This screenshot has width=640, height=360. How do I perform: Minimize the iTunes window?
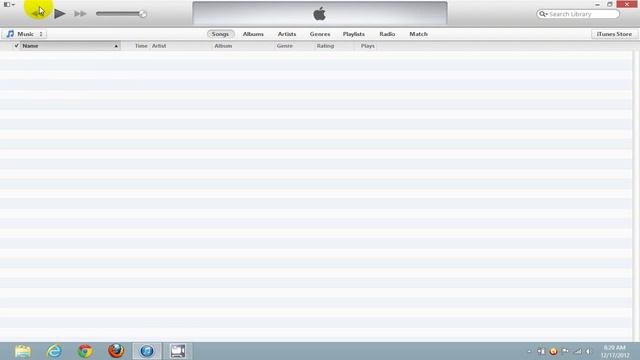[x=598, y=4]
